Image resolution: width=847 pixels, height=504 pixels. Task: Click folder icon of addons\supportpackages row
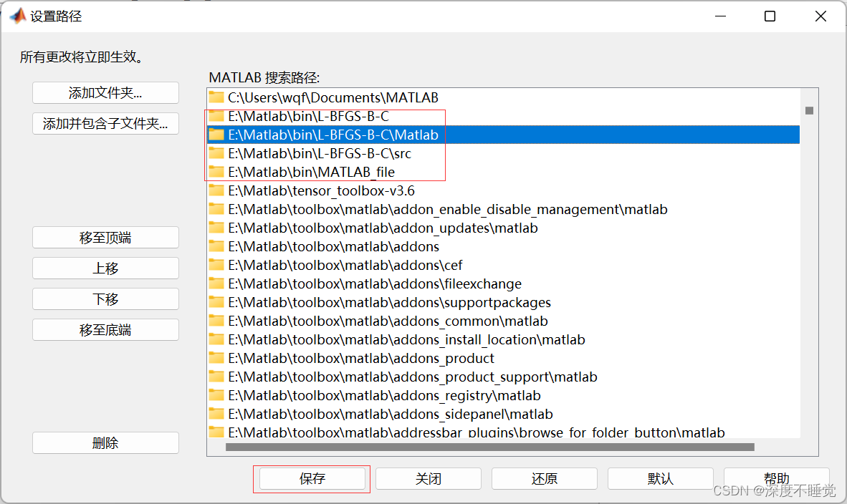click(x=216, y=302)
